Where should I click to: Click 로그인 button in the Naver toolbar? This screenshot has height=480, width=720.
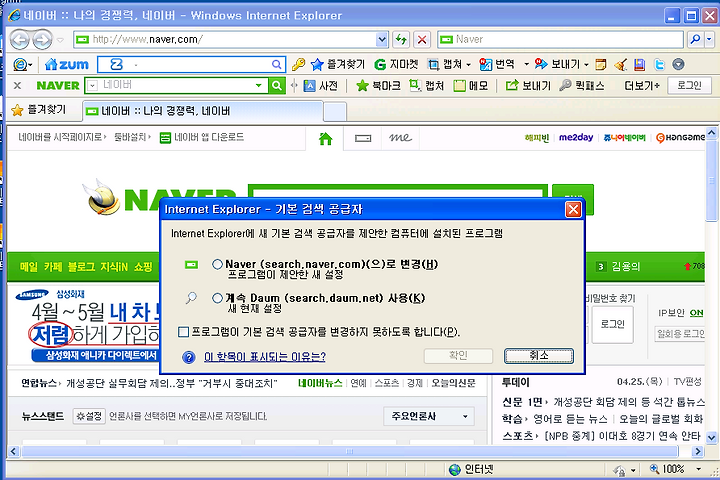[x=689, y=85]
